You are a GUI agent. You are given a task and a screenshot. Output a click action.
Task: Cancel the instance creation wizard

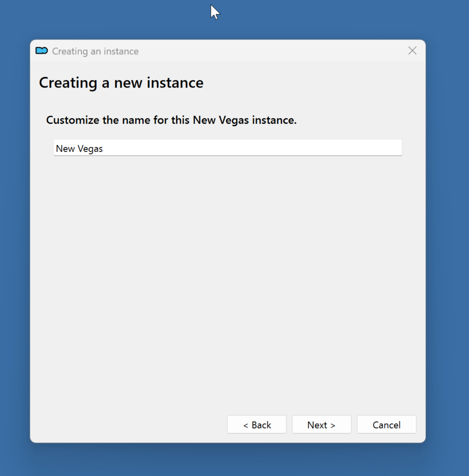point(386,425)
